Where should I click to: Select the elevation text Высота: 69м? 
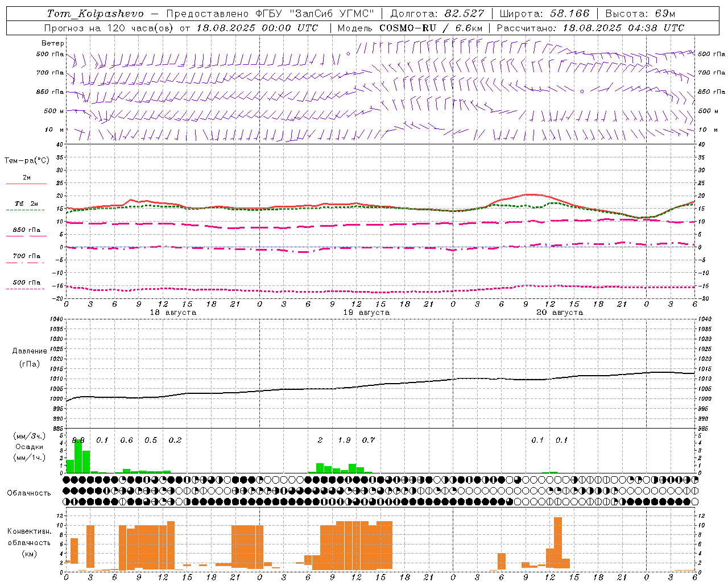641,14
